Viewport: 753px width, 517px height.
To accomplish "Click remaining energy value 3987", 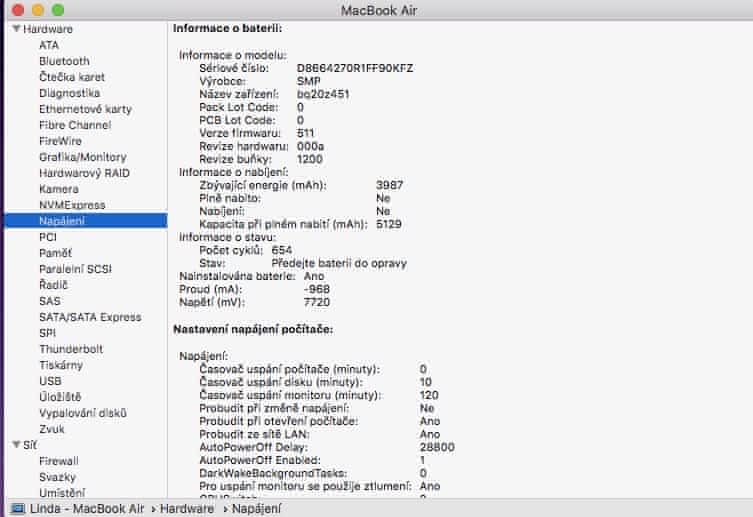I will (389, 185).
